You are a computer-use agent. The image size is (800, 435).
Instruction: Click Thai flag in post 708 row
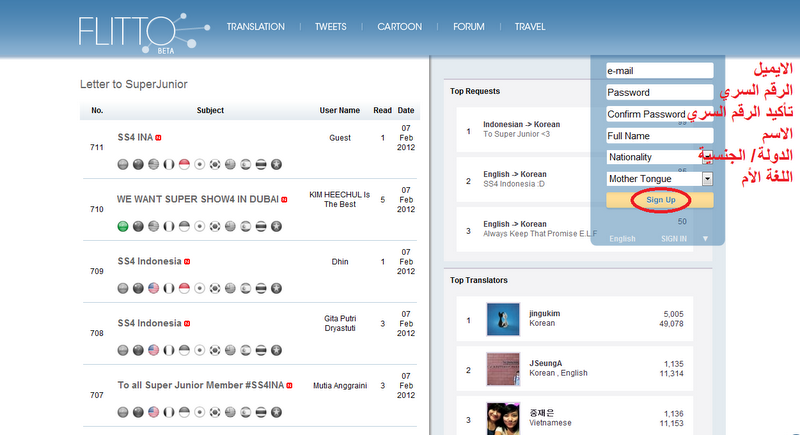click(261, 350)
